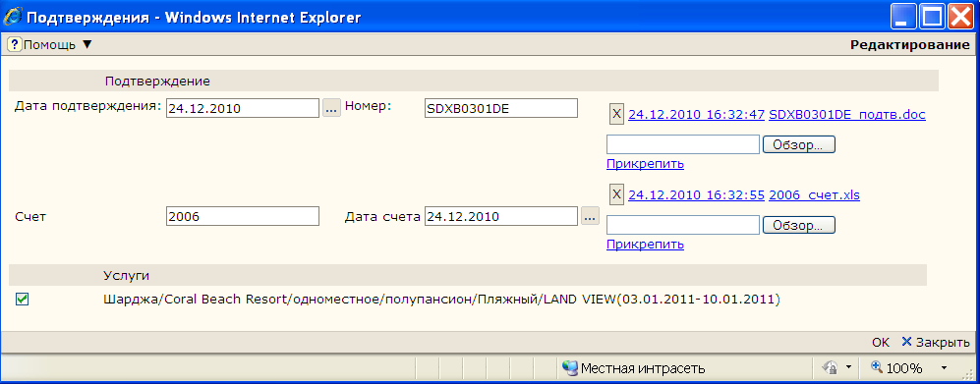Viewport: 980px width, 384px height.
Task: Expand the zoom level dropdown arrow
Action: coord(944,367)
